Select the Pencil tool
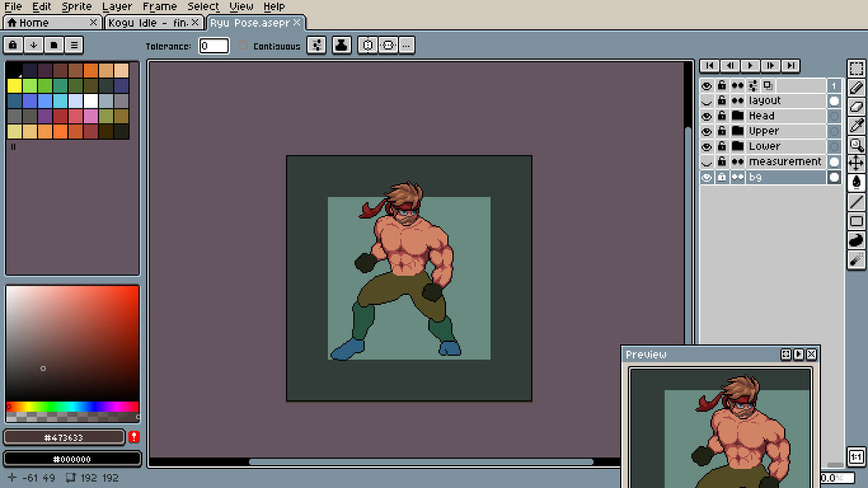The image size is (868, 488). [x=856, y=88]
